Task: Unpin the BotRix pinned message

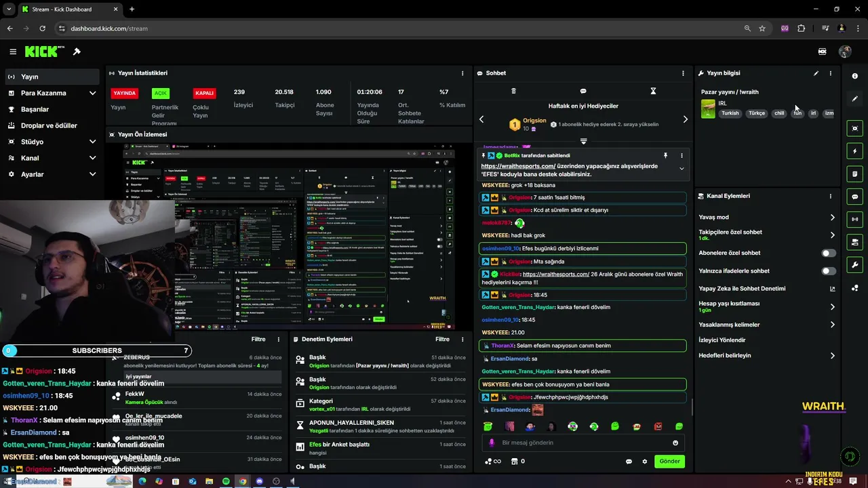Action: (x=665, y=156)
